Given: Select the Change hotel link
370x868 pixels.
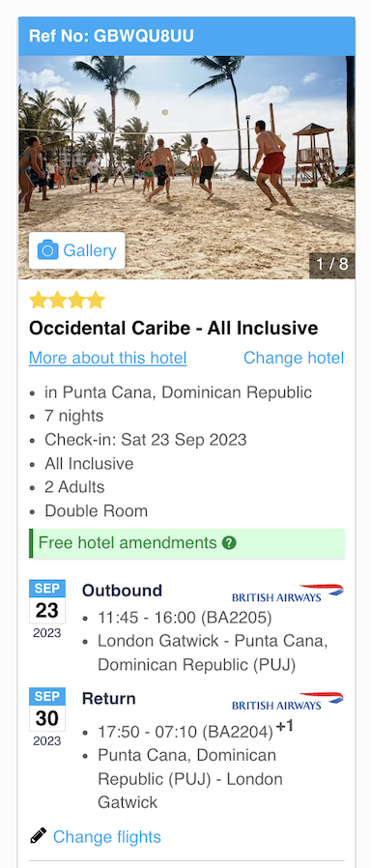Looking at the screenshot, I should point(294,359).
